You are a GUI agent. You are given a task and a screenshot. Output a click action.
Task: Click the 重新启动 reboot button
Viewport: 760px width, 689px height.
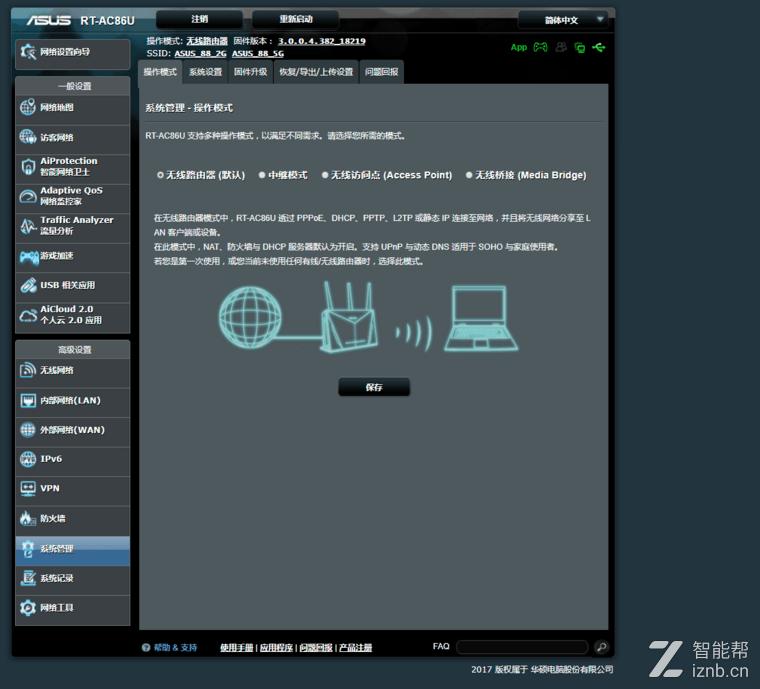click(x=296, y=19)
